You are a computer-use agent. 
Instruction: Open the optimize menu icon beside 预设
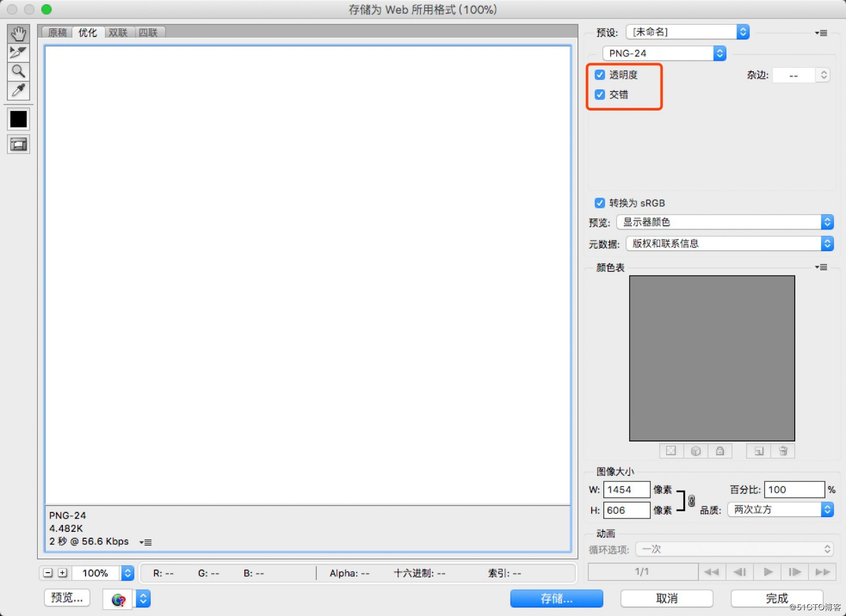821,33
